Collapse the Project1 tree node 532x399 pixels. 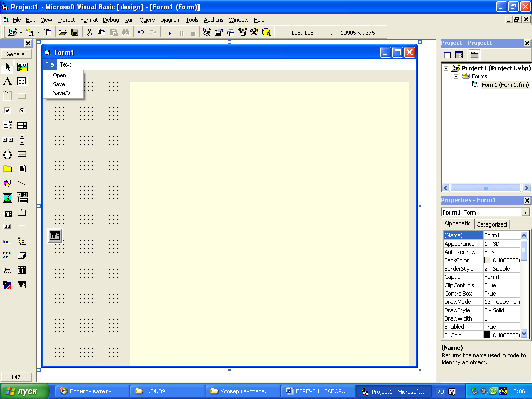445,68
